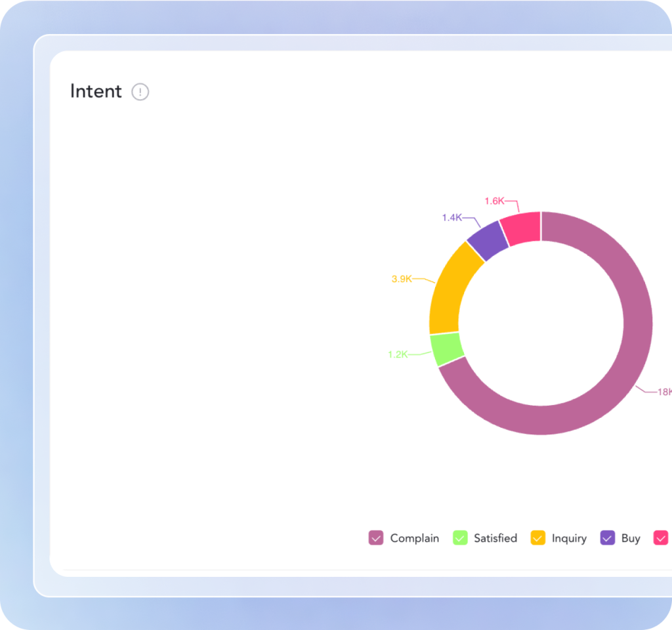This screenshot has width=672, height=630.
Task: Select the Satisfied legend label
Action: (x=495, y=538)
